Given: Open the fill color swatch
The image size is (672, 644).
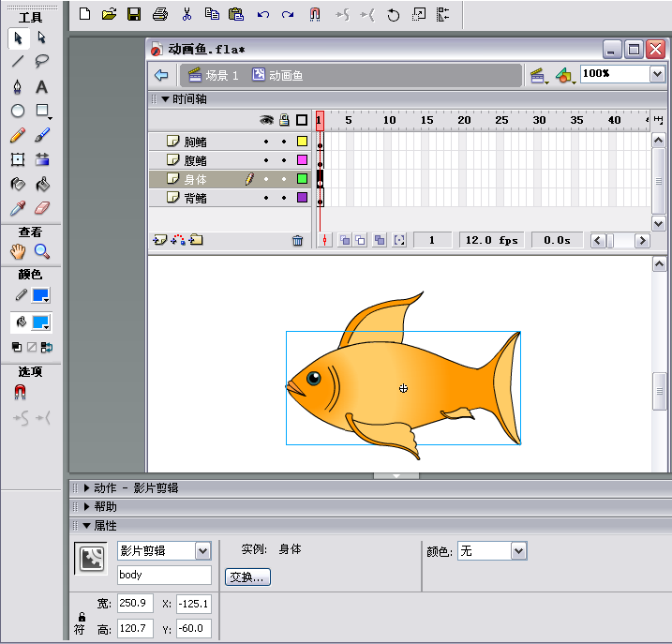Looking at the screenshot, I should (41, 322).
